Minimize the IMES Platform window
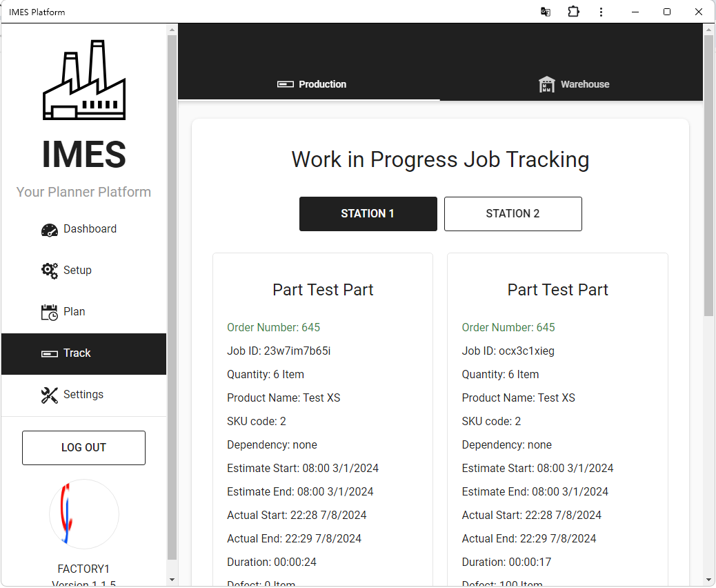Viewport: 716px width, 588px height. point(635,12)
